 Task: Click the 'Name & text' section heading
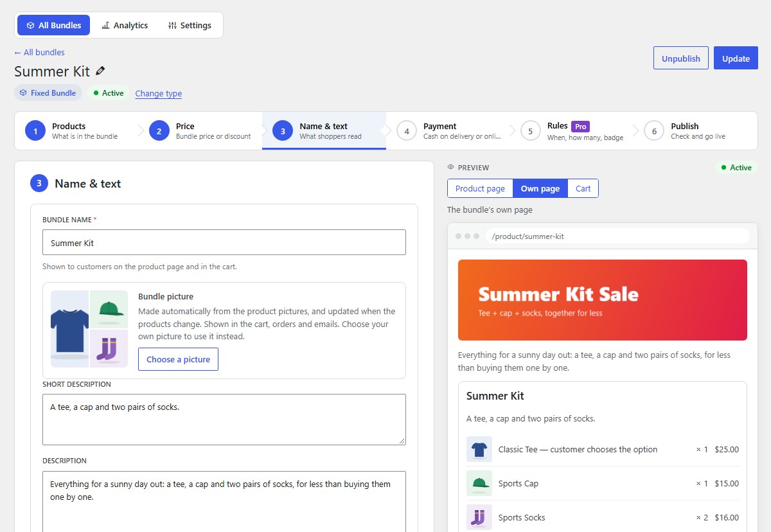point(87,183)
